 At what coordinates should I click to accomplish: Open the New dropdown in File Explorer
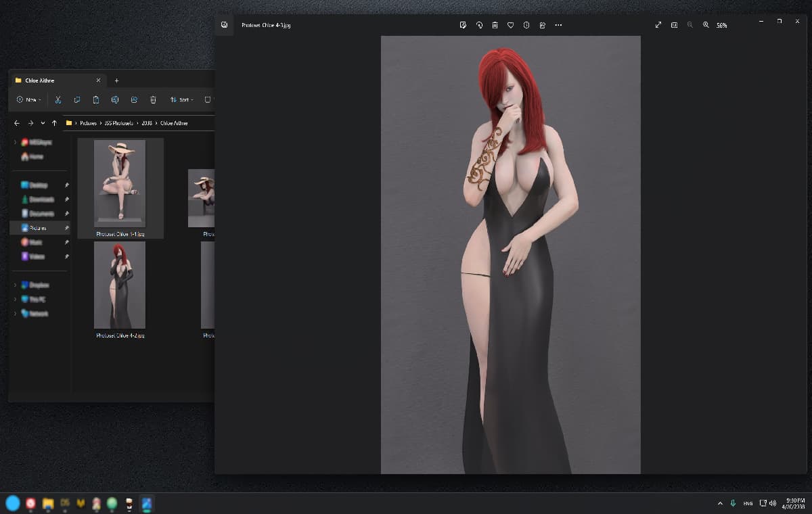pos(29,99)
